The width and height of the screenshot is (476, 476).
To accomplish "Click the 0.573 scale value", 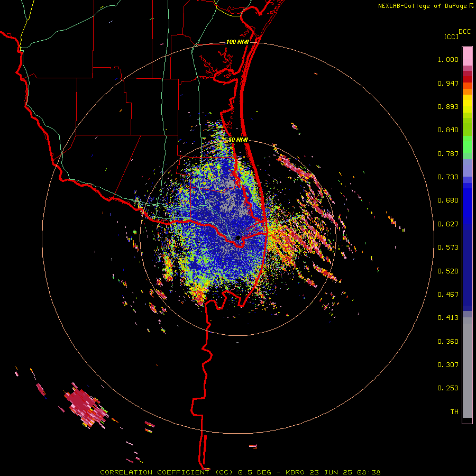I will point(448,248).
